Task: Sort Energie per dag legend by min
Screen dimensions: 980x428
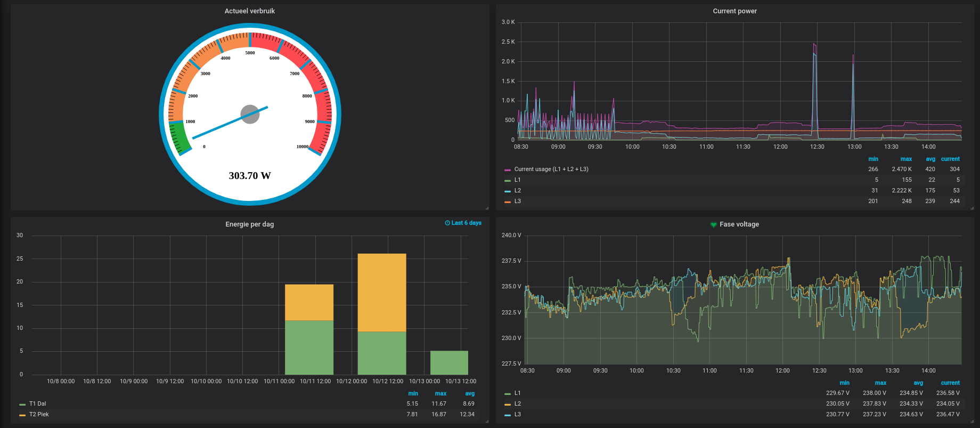Action: point(413,393)
